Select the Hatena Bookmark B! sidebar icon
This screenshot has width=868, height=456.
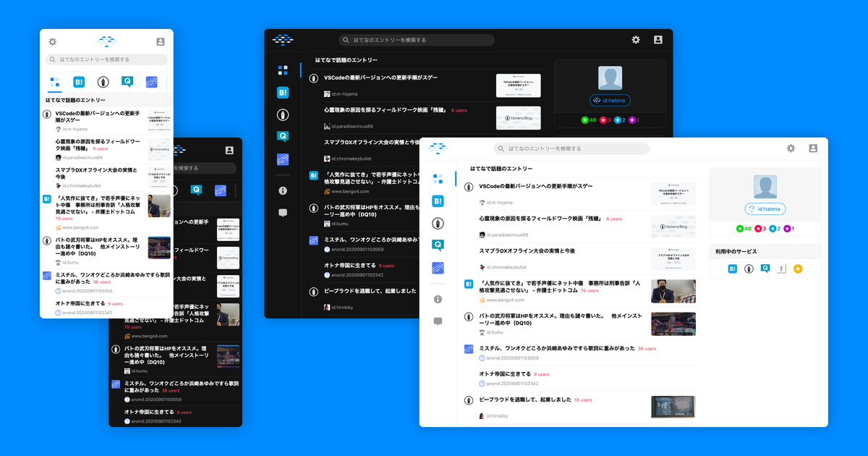point(437,201)
